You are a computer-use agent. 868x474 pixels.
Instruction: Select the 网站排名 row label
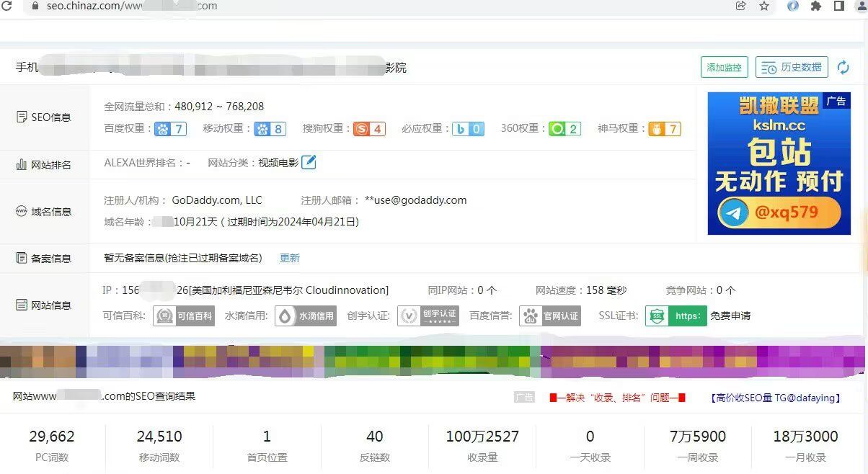click(x=44, y=165)
